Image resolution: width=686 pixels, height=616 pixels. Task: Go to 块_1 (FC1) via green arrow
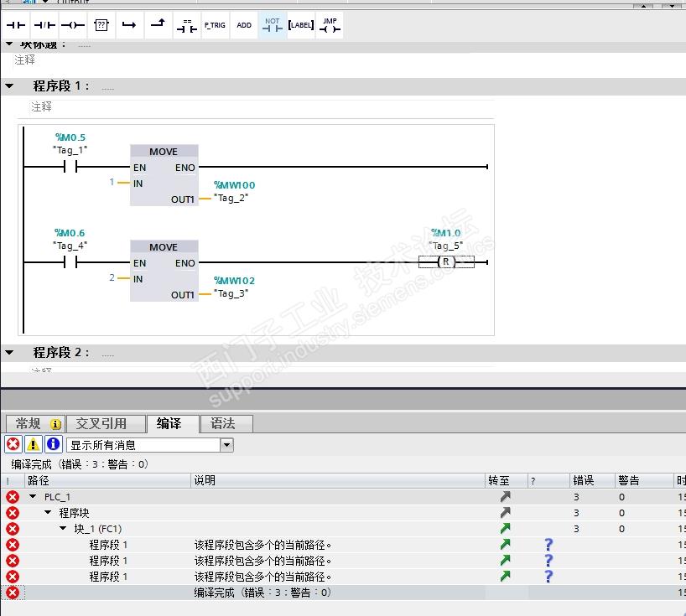click(x=506, y=529)
